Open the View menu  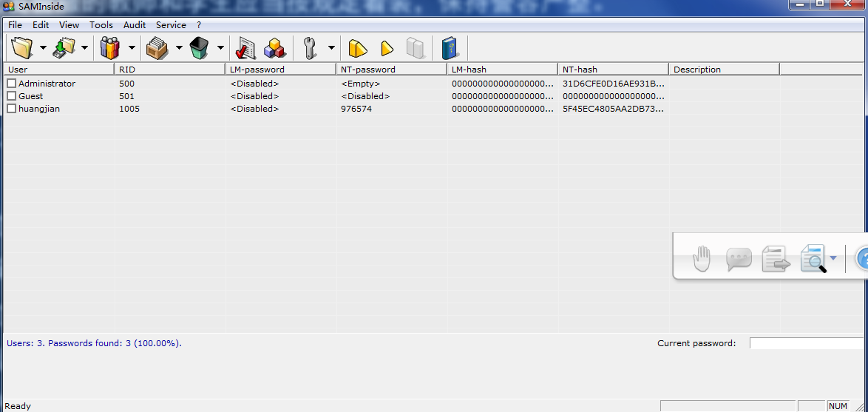coord(69,25)
